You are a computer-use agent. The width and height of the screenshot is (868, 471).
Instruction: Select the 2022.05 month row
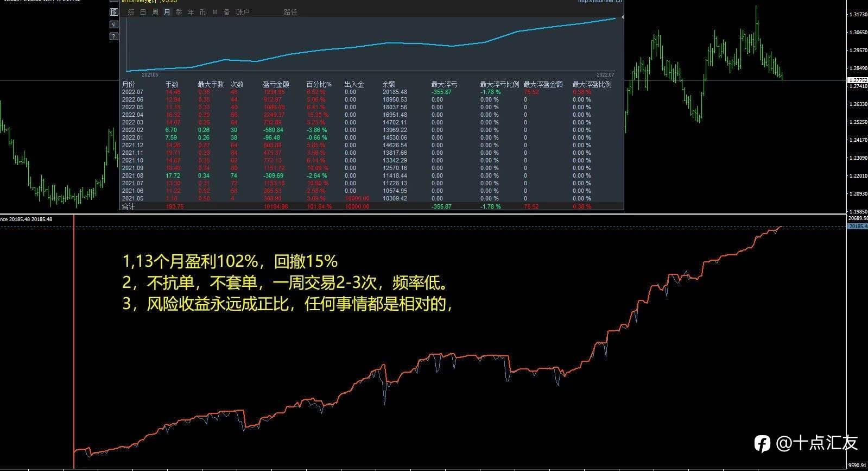tap(371, 107)
